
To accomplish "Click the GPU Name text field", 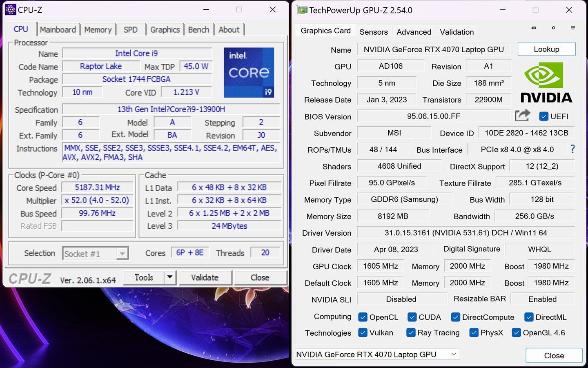I will 433,49.
